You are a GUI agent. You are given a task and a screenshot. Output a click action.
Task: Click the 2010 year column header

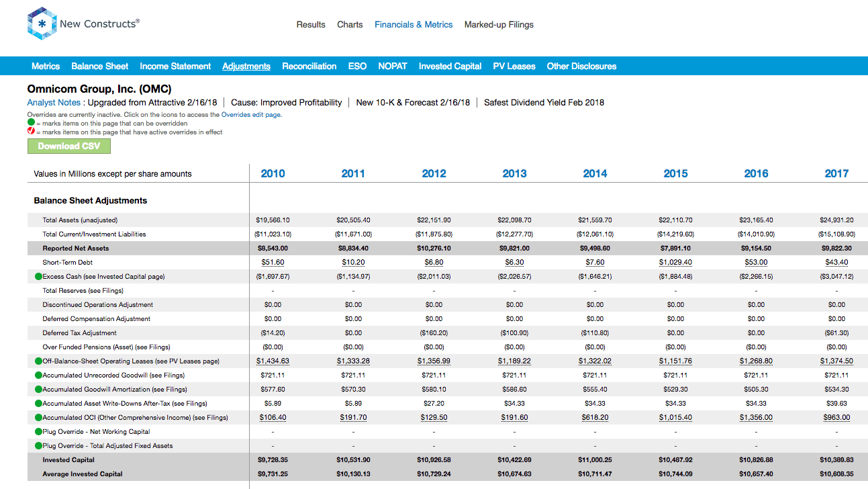273,173
